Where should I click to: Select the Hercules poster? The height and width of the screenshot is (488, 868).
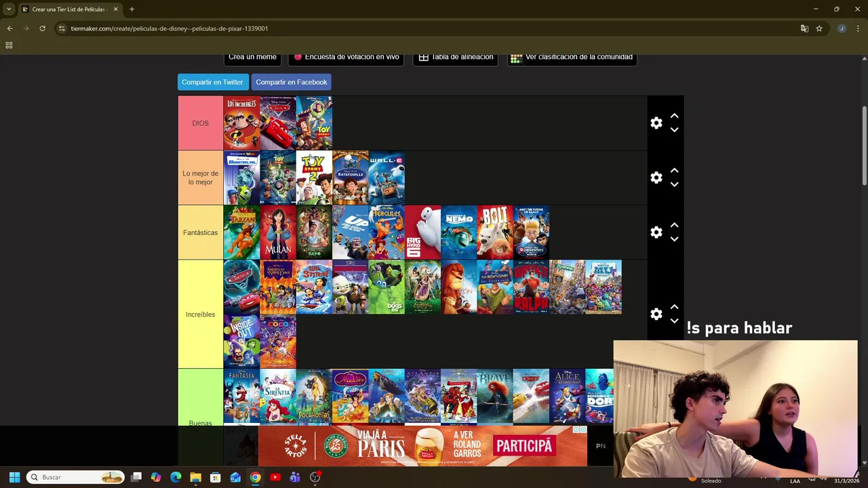(x=387, y=232)
